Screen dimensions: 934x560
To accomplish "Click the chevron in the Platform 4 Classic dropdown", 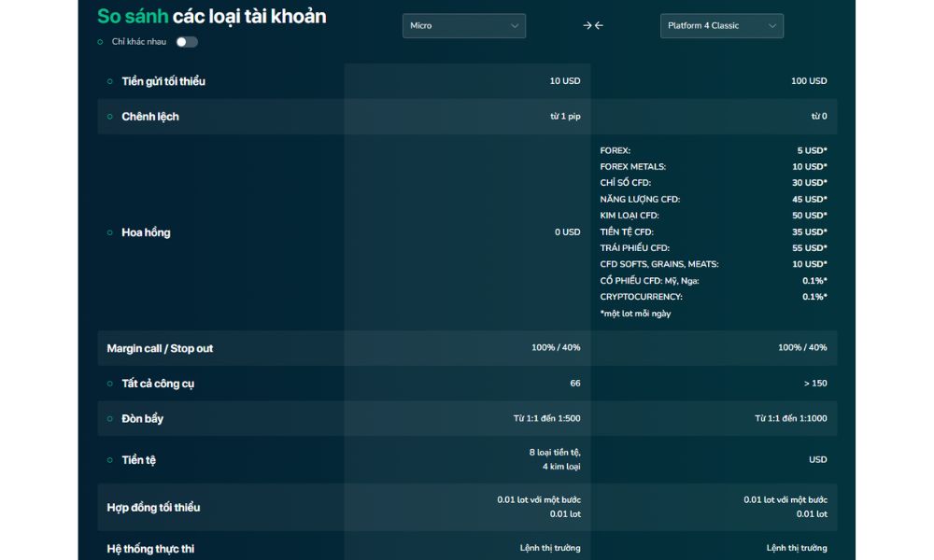I will [x=772, y=26].
